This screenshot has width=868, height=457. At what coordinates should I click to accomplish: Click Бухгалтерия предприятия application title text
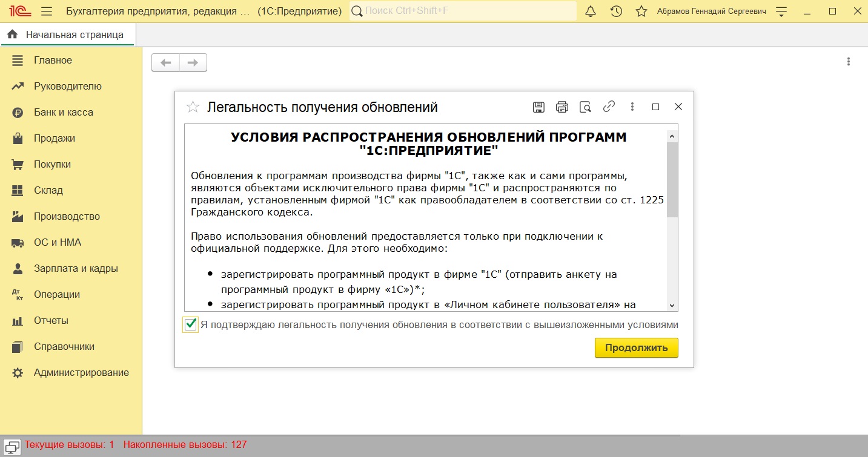tap(157, 11)
